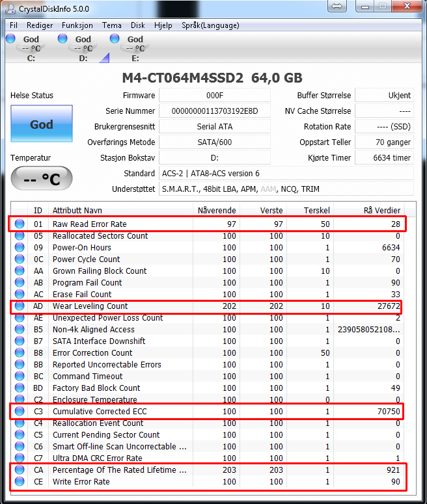Click the Kjørte Timer value 6634 timer
This screenshot has width=427, height=504.
384,158
